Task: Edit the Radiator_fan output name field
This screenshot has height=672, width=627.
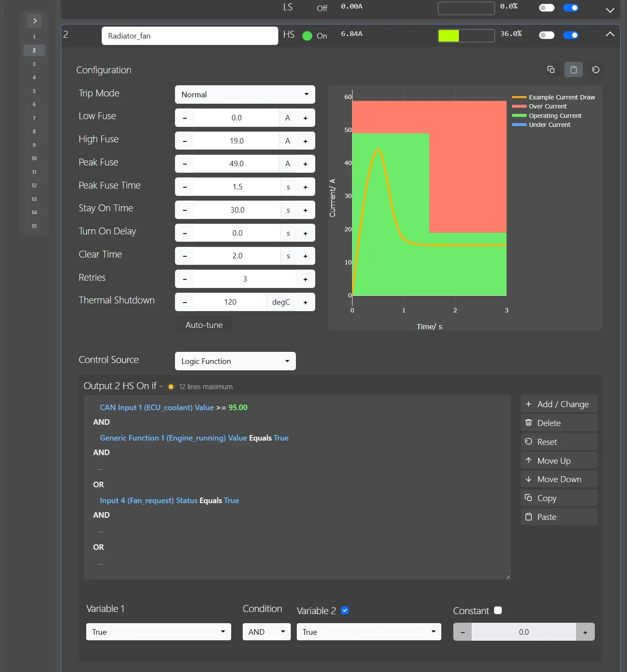Action: tap(190, 36)
